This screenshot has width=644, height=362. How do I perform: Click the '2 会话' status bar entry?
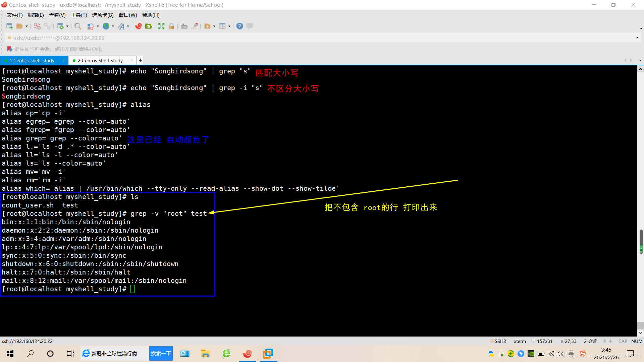click(x=590, y=341)
